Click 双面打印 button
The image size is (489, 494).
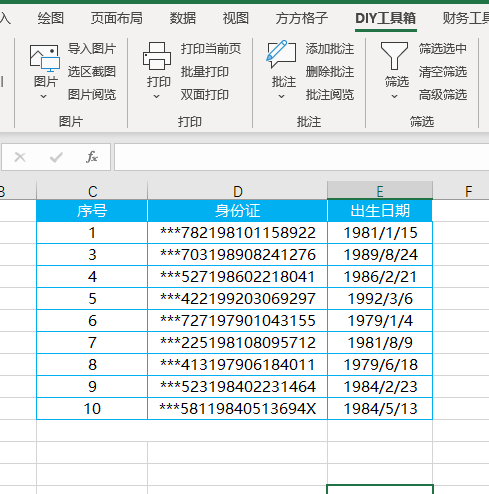tap(205, 95)
